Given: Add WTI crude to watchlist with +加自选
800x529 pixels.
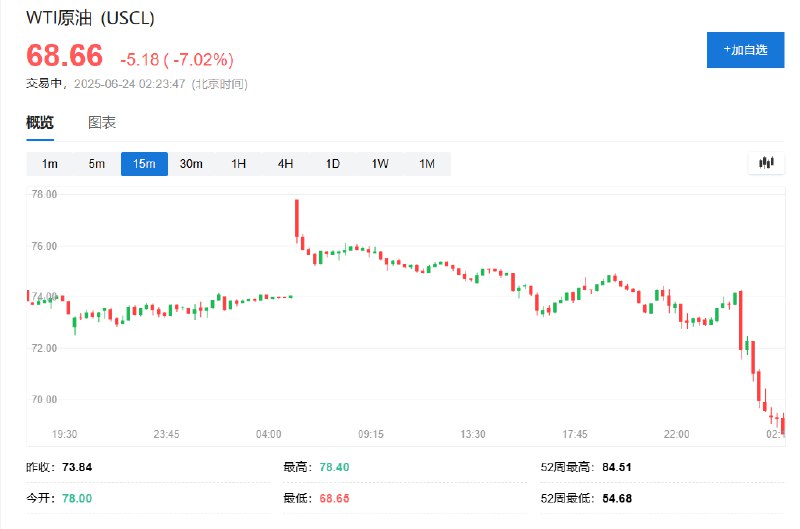Looking at the screenshot, I should click(745, 50).
